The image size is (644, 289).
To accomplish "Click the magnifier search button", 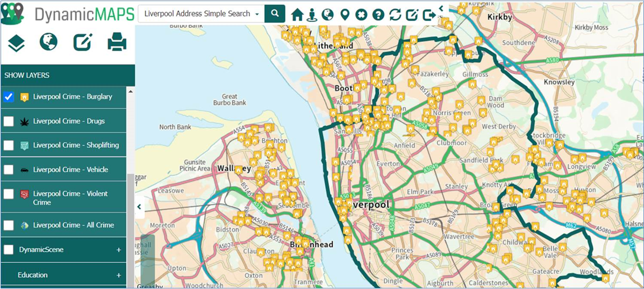I will [x=275, y=13].
